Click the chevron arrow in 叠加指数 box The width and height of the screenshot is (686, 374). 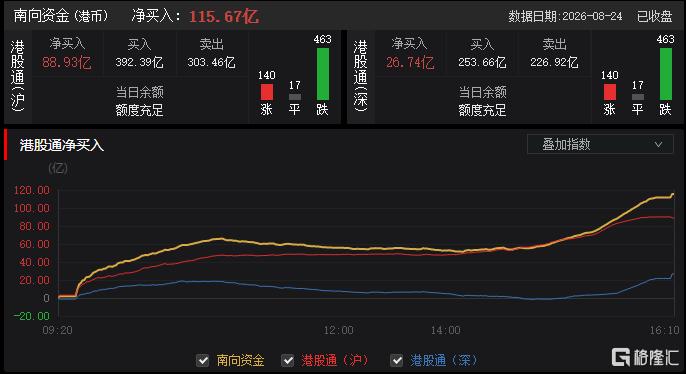coord(658,144)
